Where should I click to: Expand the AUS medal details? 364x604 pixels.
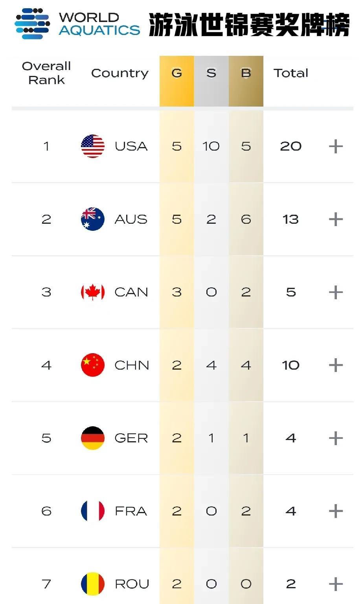[x=336, y=219]
